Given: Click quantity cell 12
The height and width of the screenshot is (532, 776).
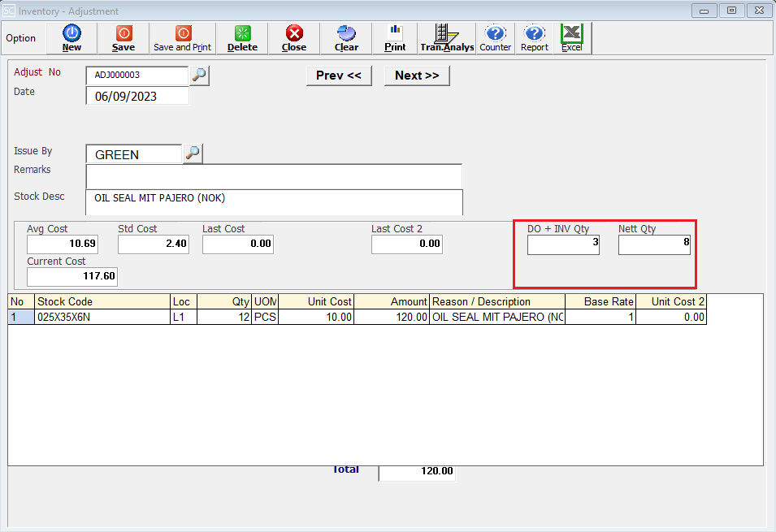Looking at the screenshot, I should tap(224, 318).
